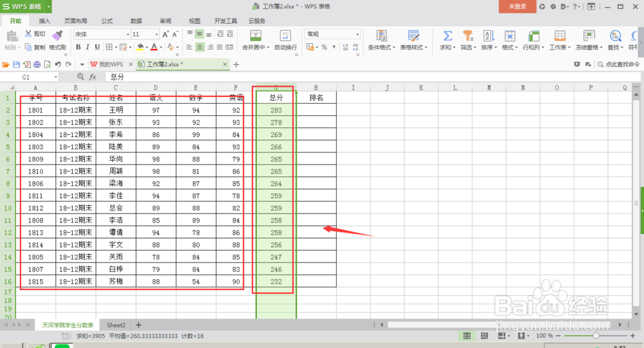Toggle vertical middle alignment
644x348 pixels.
pyautogui.click(x=199, y=34)
